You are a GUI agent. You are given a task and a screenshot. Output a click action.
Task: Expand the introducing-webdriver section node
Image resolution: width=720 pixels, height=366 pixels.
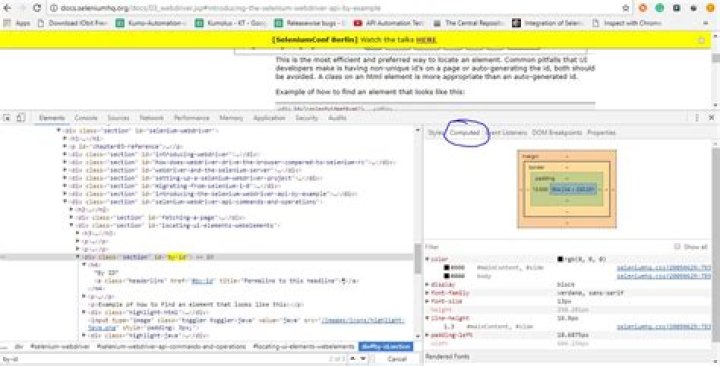tap(65, 154)
